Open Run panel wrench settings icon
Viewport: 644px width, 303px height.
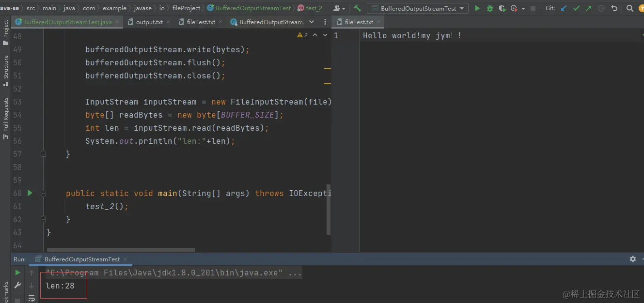(x=17, y=286)
